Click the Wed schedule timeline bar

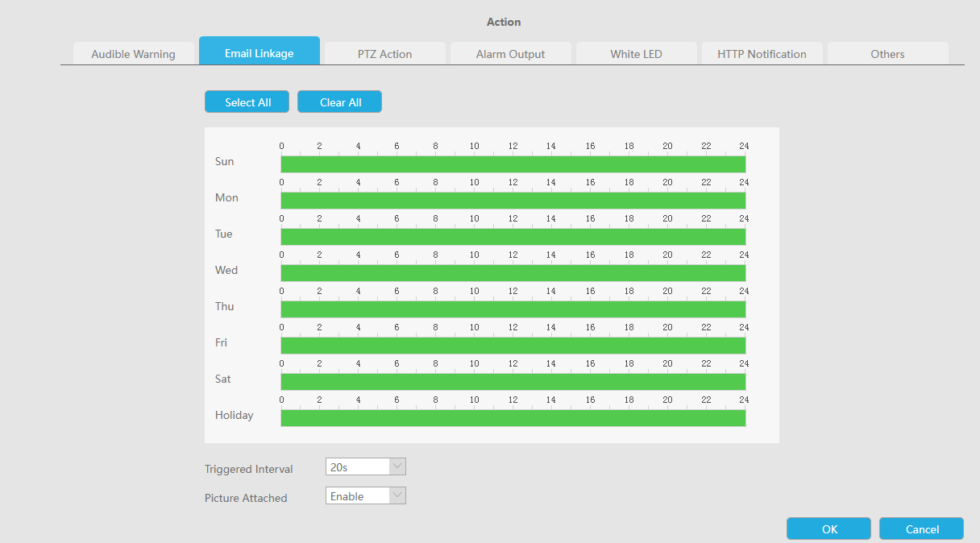coord(513,273)
